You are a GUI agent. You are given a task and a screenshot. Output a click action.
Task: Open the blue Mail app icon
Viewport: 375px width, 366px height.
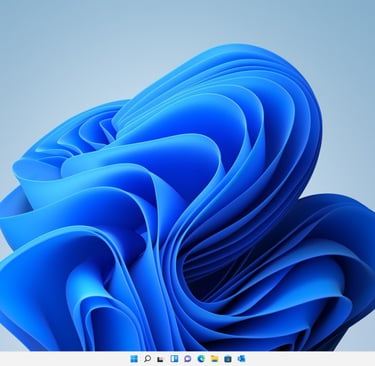242,359
